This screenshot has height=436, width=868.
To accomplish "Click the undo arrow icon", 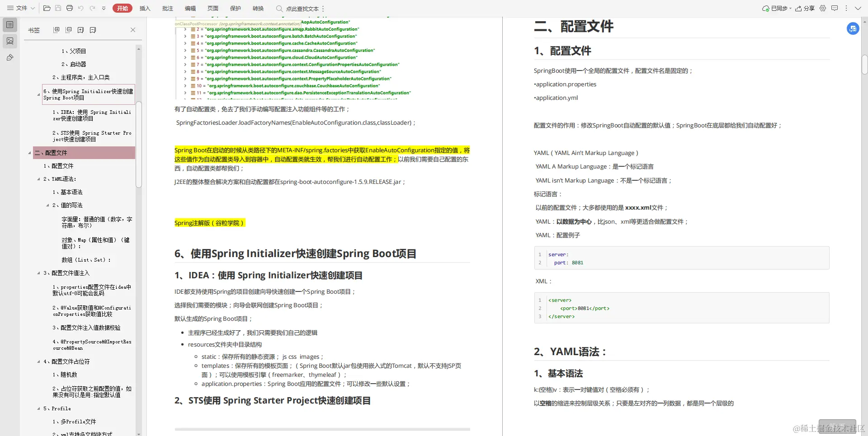I will click(x=81, y=8).
